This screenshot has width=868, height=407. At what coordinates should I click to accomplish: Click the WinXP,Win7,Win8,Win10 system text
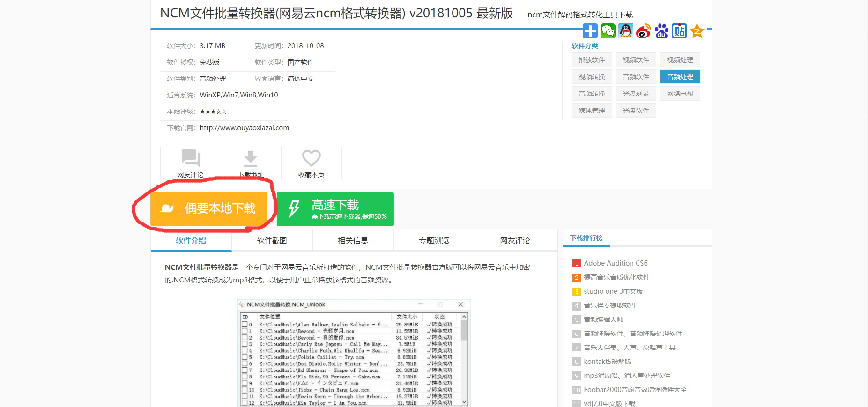coord(239,95)
